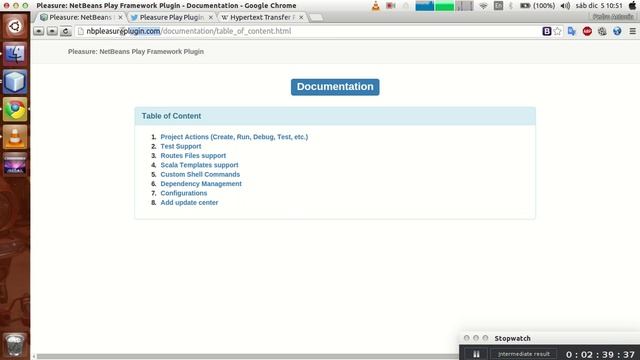
Task: Click the Bluetooth indicator in top panel
Action: pos(511,6)
